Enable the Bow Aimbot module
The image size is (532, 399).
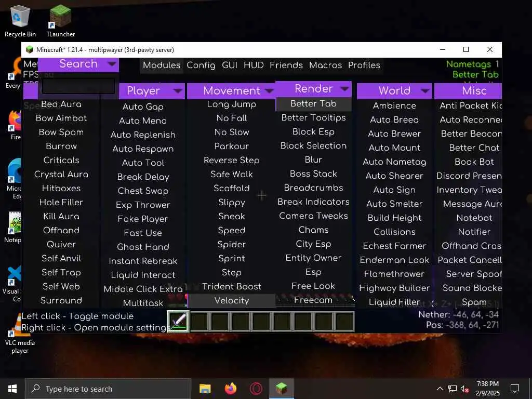61,118
